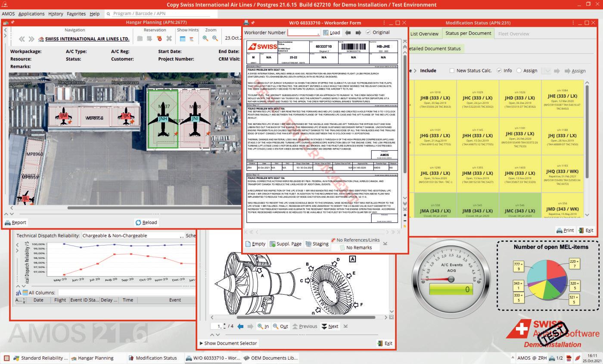
Task: Click the Staging button in Workorder Form
Action: click(x=317, y=244)
